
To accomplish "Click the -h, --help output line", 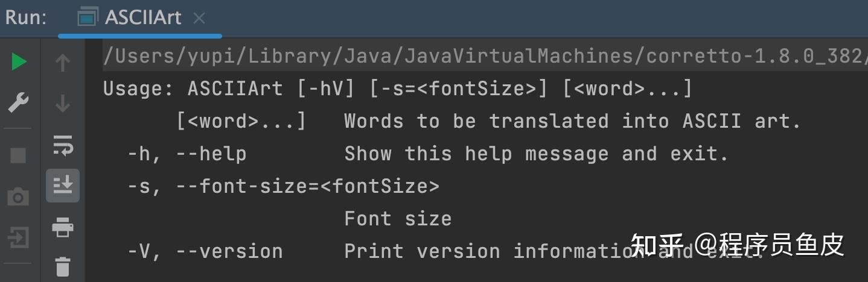I will click(x=428, y=154).
